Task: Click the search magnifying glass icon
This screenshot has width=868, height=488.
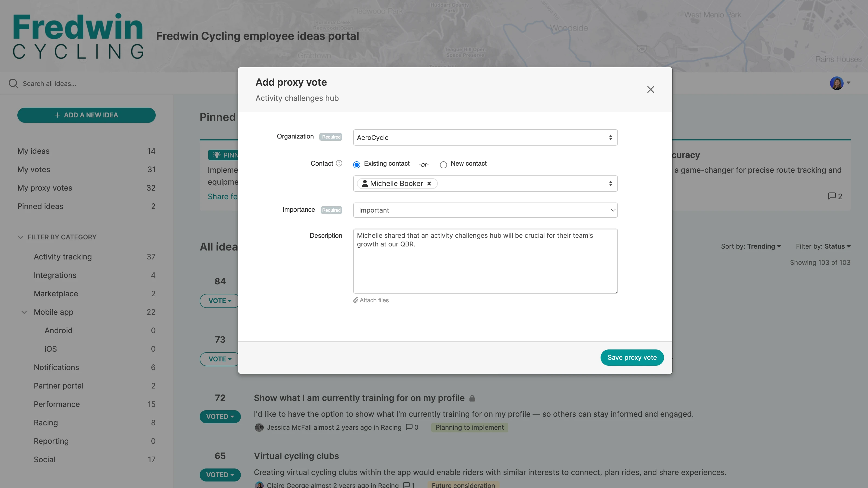Action: [14, 83]
